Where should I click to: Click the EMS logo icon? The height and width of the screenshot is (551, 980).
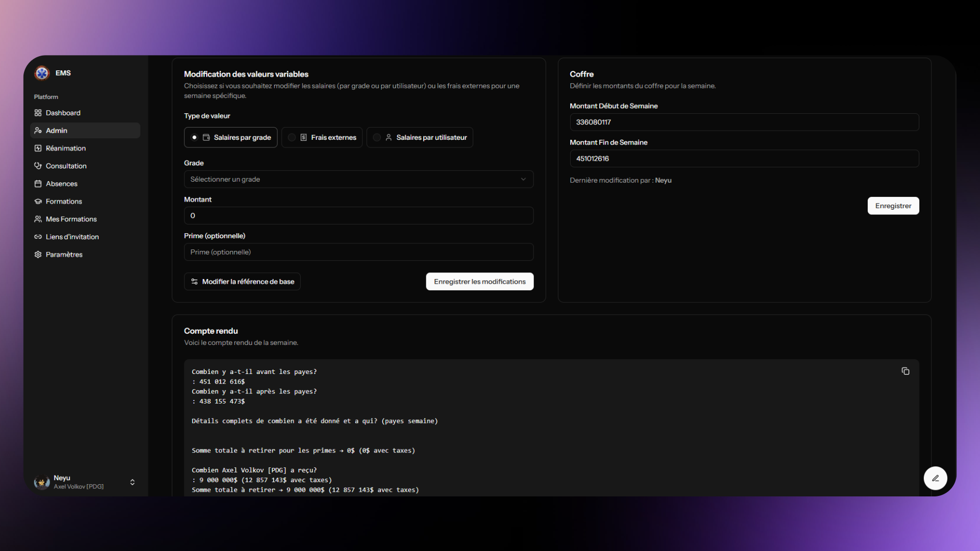tap(42, 73)
